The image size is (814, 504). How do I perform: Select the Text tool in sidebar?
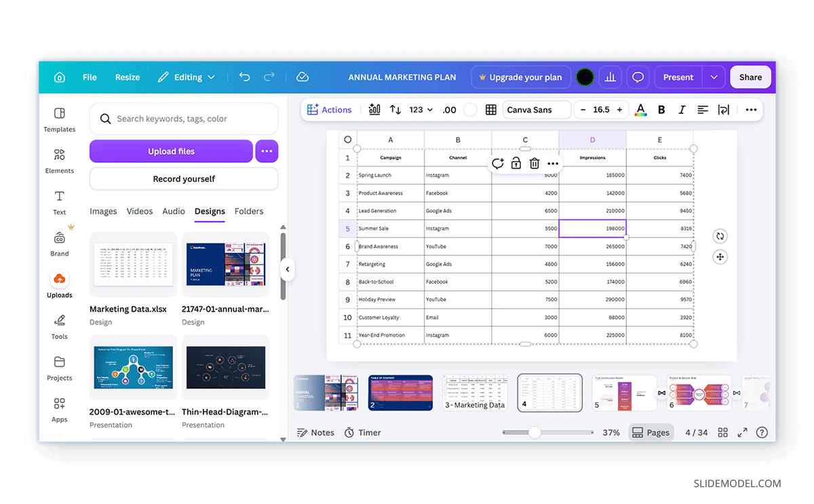60,202
